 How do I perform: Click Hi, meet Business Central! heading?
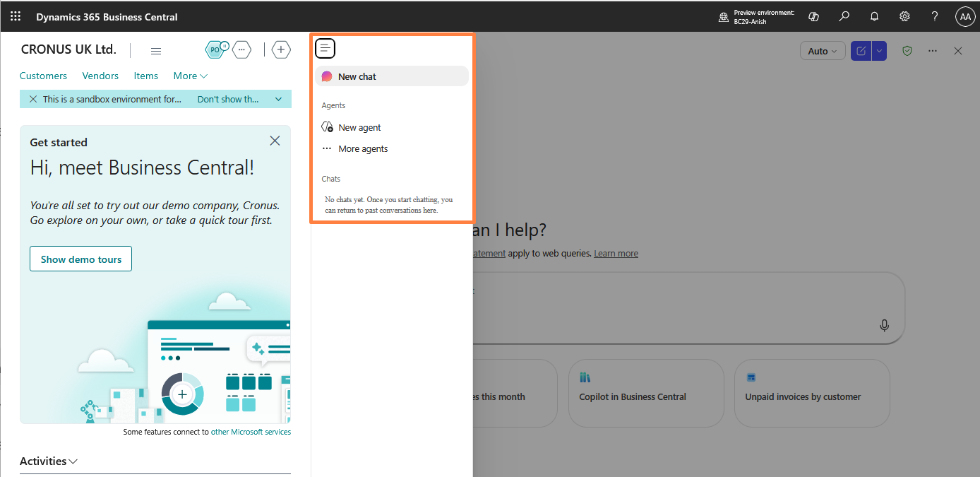click(142, 167)
